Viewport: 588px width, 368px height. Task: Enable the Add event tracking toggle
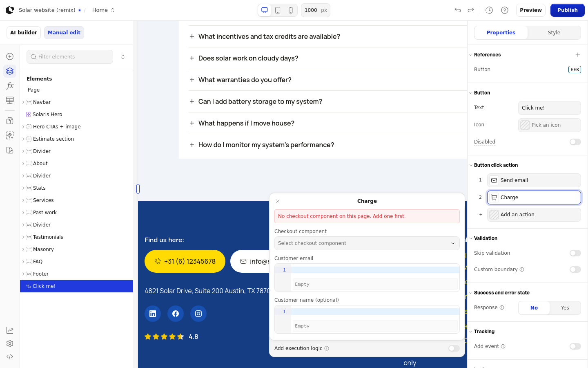(575, 346)
